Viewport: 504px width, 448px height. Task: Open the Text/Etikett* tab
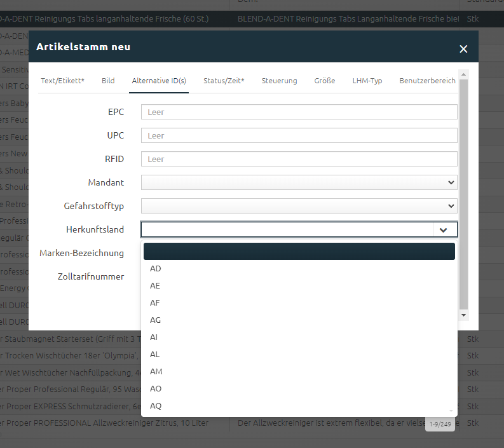(62, 81)
